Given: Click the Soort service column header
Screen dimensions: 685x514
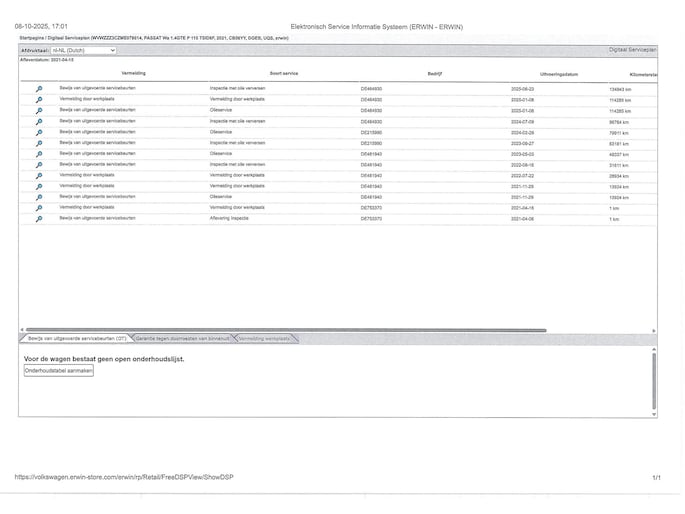Looking at the screenshot, I should coord(283,74).
